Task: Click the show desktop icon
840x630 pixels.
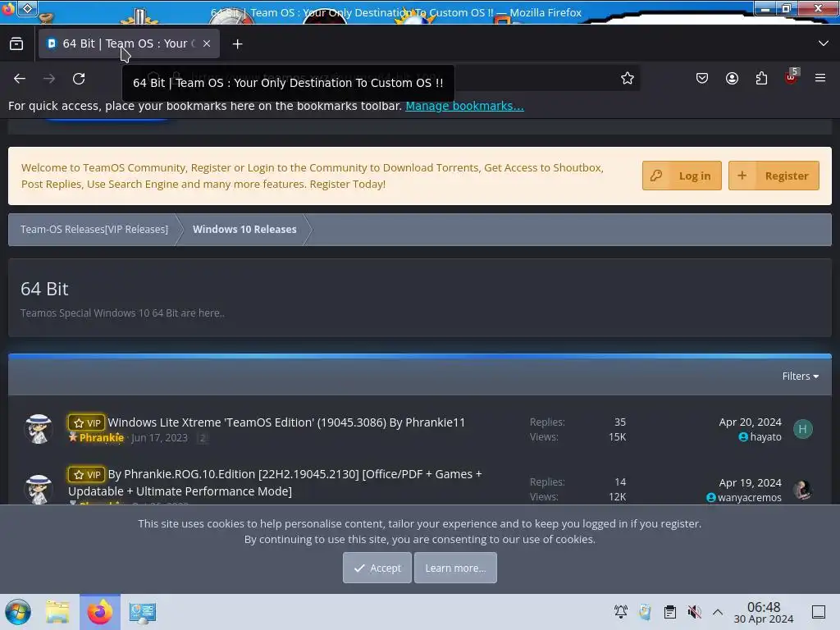Action: pos(819,612)
